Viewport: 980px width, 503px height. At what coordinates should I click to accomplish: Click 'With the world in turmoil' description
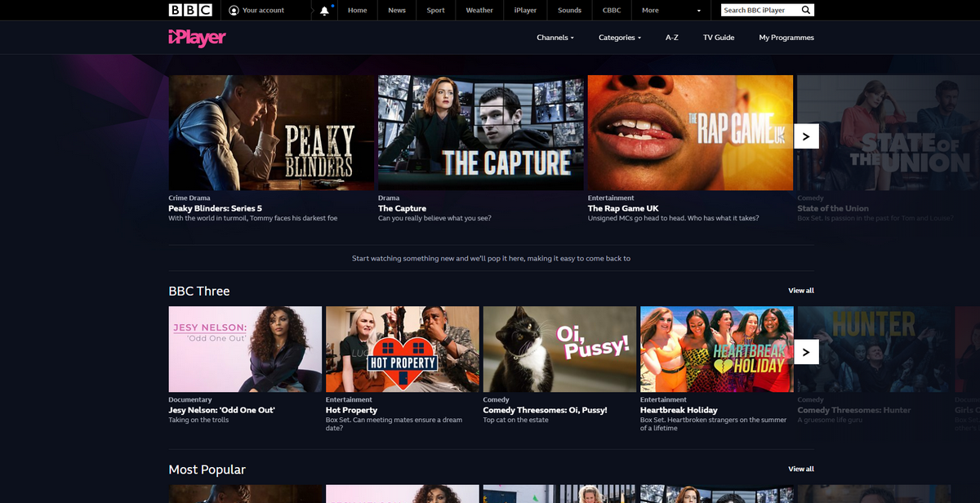click(253, 218)
